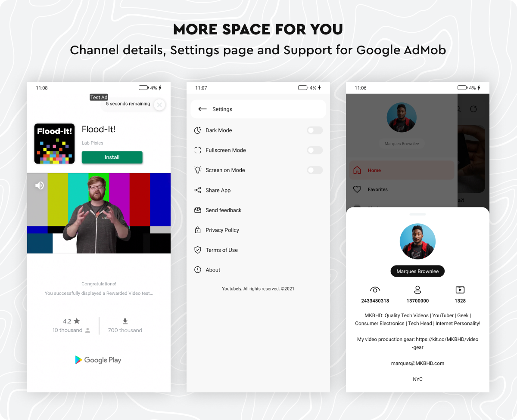Click the download arrow icon above 700 thousand
This screenshot has height=420, width=517.
click(125, 321)
